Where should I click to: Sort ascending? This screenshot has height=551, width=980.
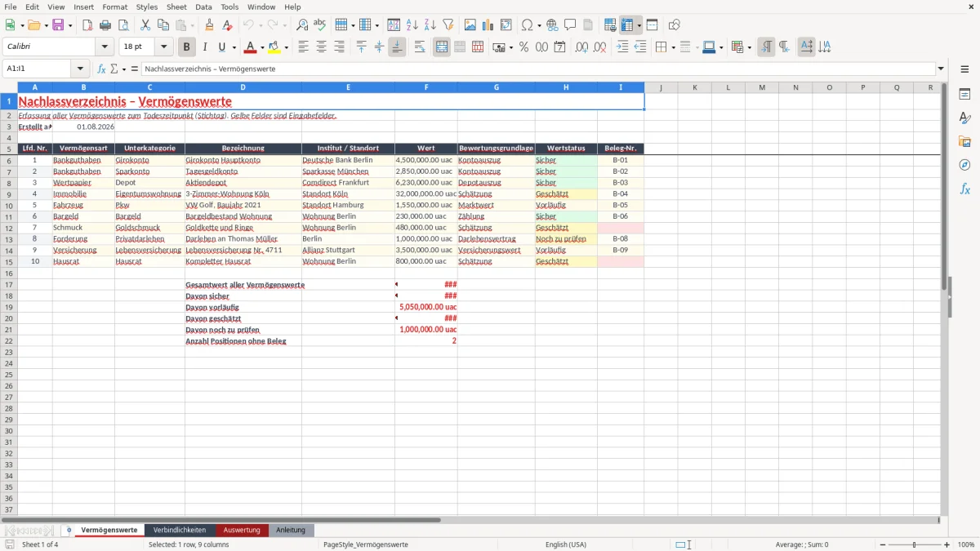[x=412, y=25]
